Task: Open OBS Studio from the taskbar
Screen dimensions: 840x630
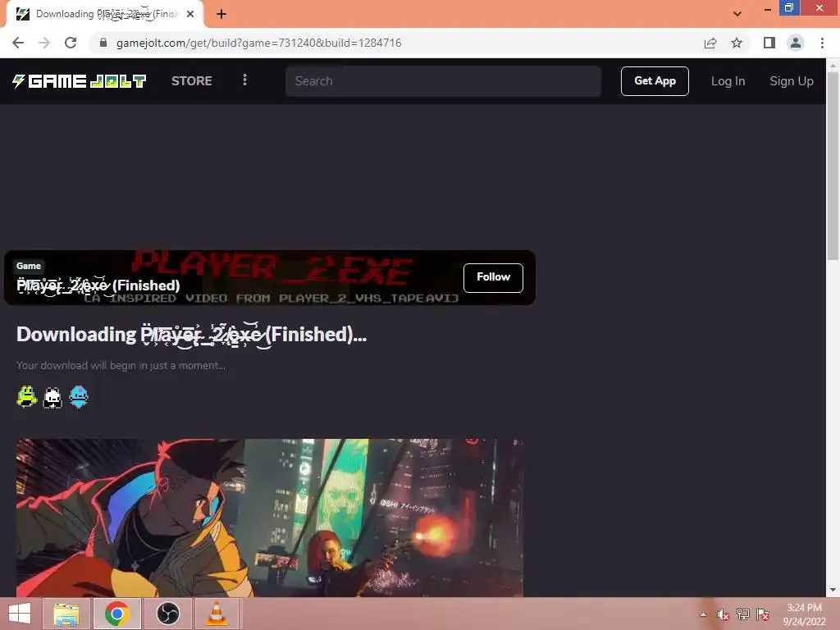Action: (167, 614)
